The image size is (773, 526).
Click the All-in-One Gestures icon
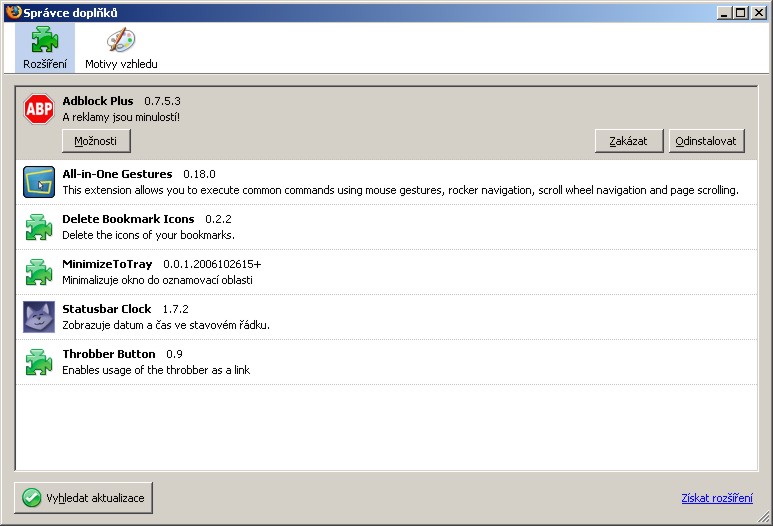pos(38,182)
